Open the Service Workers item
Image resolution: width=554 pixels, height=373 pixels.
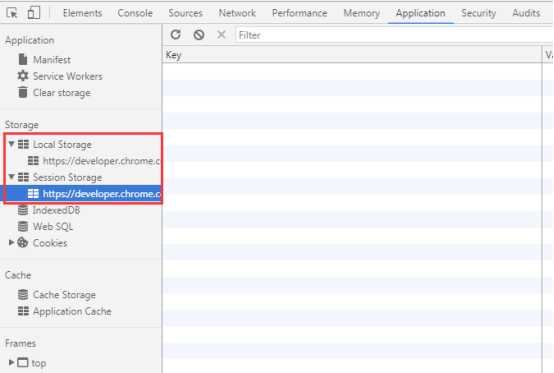pos(67,76)
